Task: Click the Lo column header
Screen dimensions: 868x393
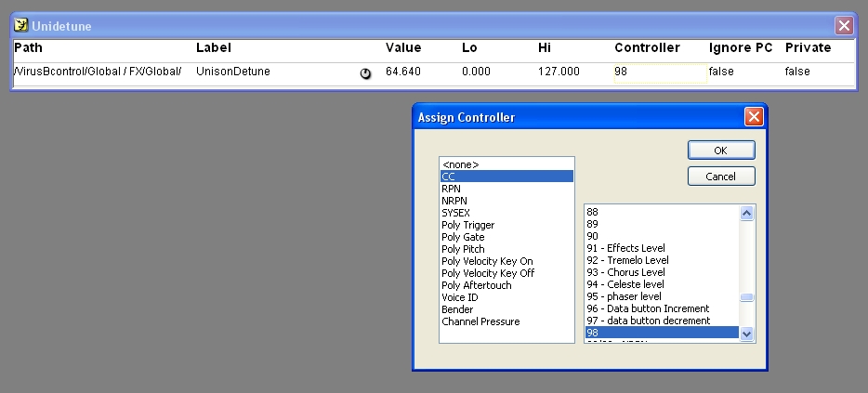Action: pyautogui.click(x=469, y=47)
